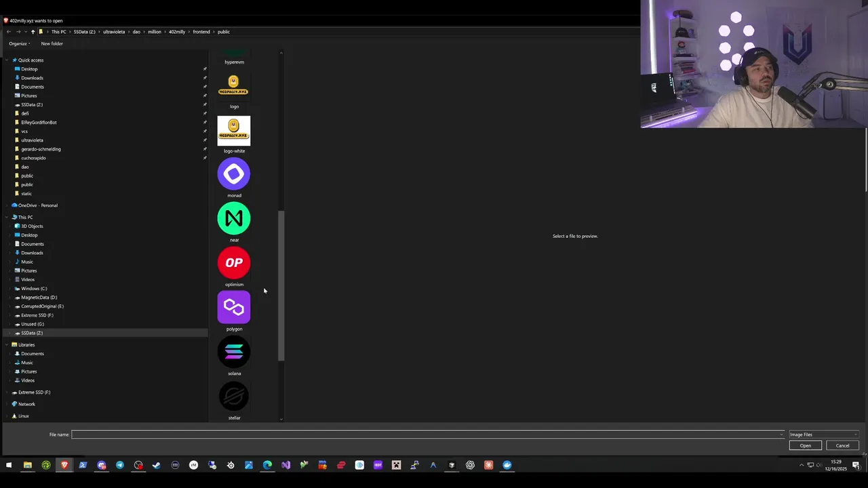This screenshot has width=868, height=488.
Task: Open the recent locations dropdown arrow
Action: pyautogui.click(x=26, y=32)
